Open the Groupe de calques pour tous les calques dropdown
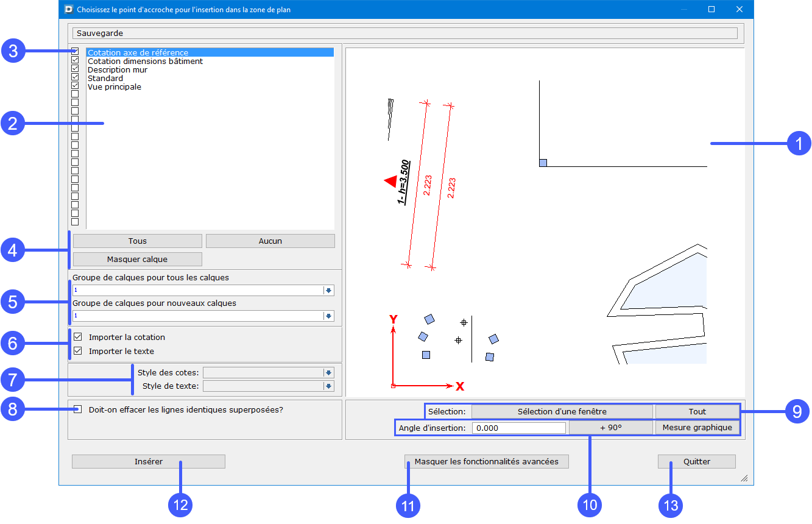Image resolution: width=812 pixels, height=524 pixels. point(328,291)
